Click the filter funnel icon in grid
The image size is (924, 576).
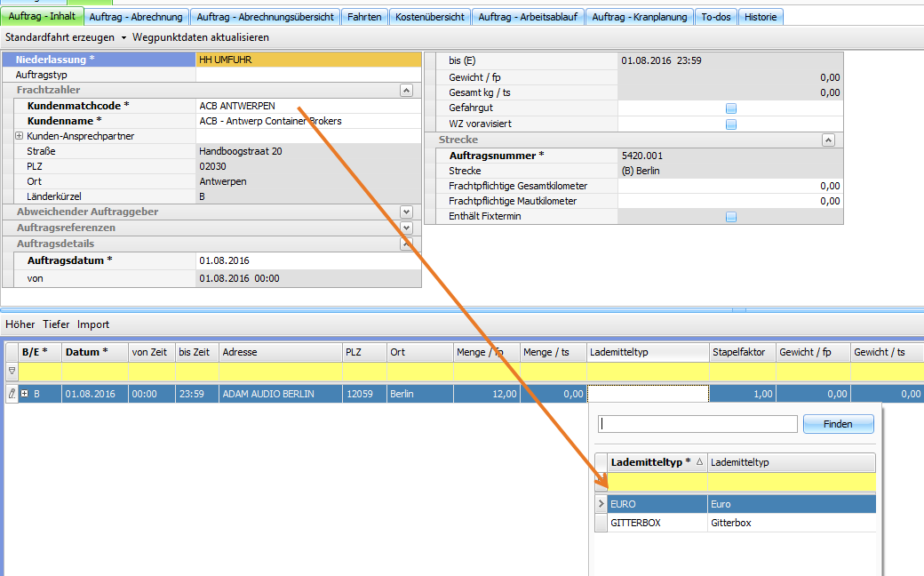(x=12, y=372)
